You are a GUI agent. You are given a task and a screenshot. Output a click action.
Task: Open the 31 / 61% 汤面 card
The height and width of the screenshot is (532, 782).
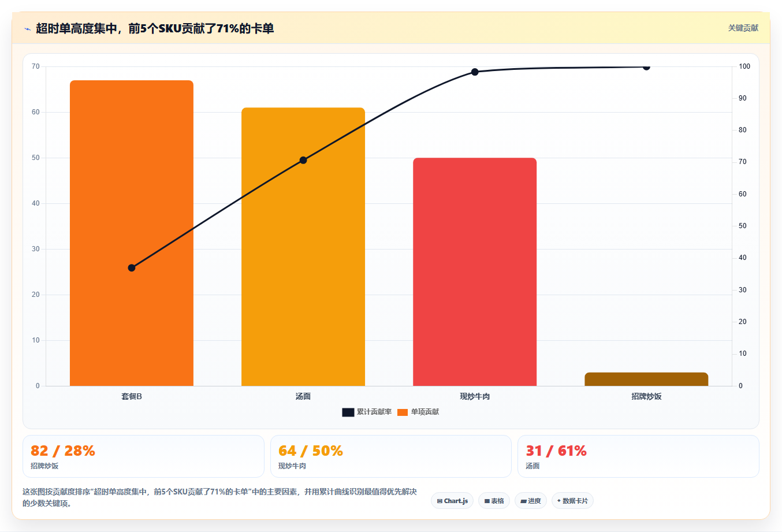click(x=638, y=456)
